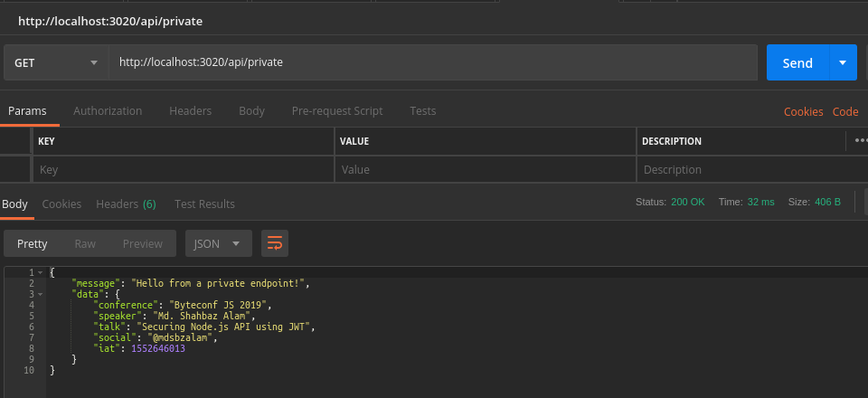Click the Key parameter input cell

point(184,169)
